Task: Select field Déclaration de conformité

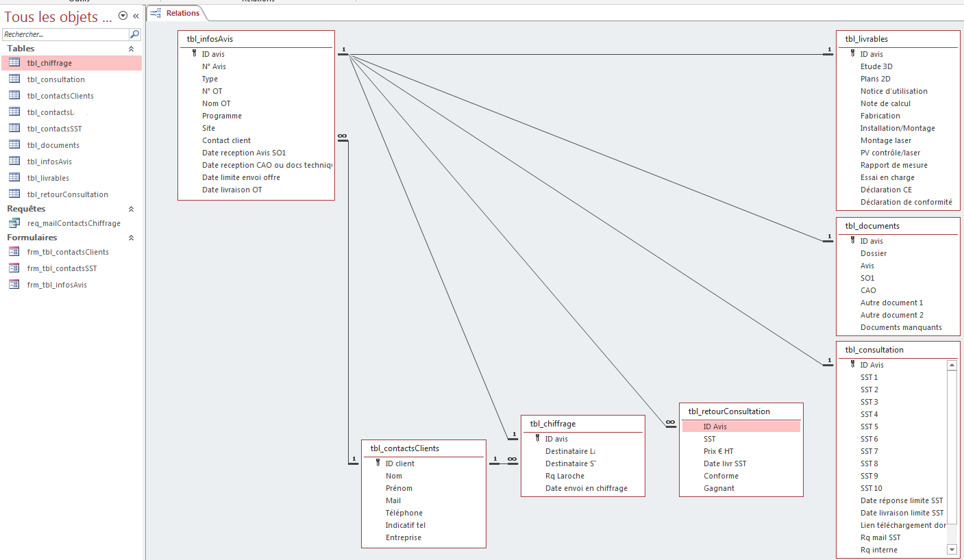Action: (x=906, y=202)
